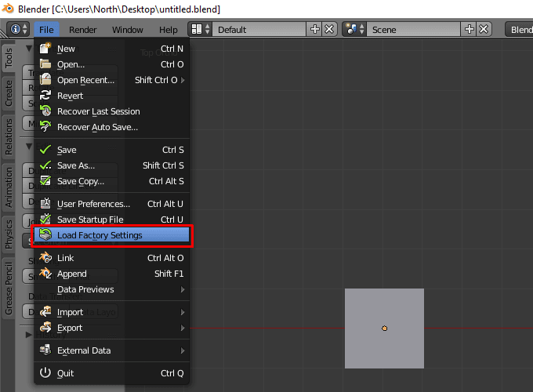533x392 pixels.
Task: Click the Default layout name field
Action: (259, 30)
